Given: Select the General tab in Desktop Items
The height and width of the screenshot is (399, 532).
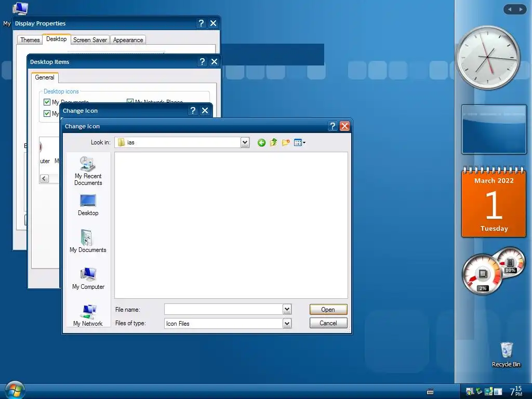Looking at the screenshot, I should [45, 77].
